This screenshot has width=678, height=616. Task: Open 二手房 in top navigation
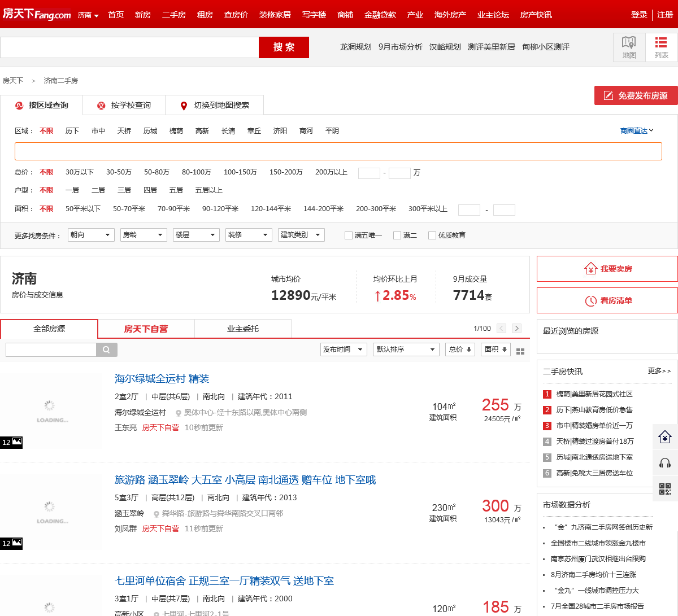(x=174, y=15)
